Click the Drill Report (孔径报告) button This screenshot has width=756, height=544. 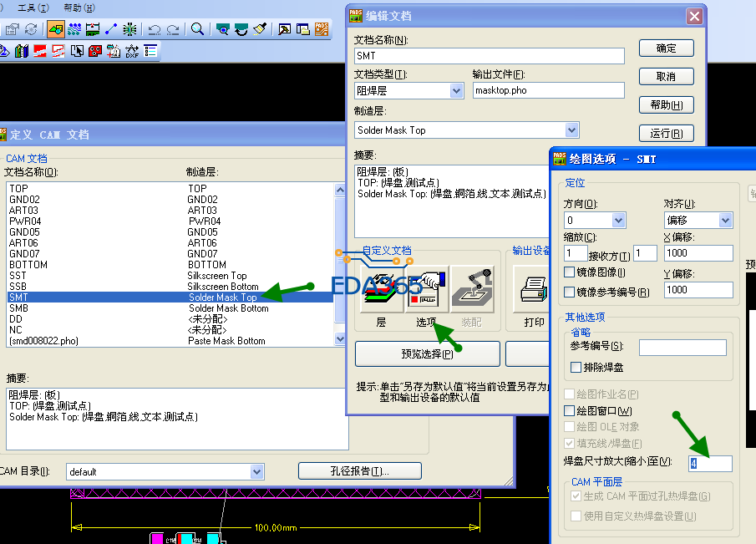(360, 470)
